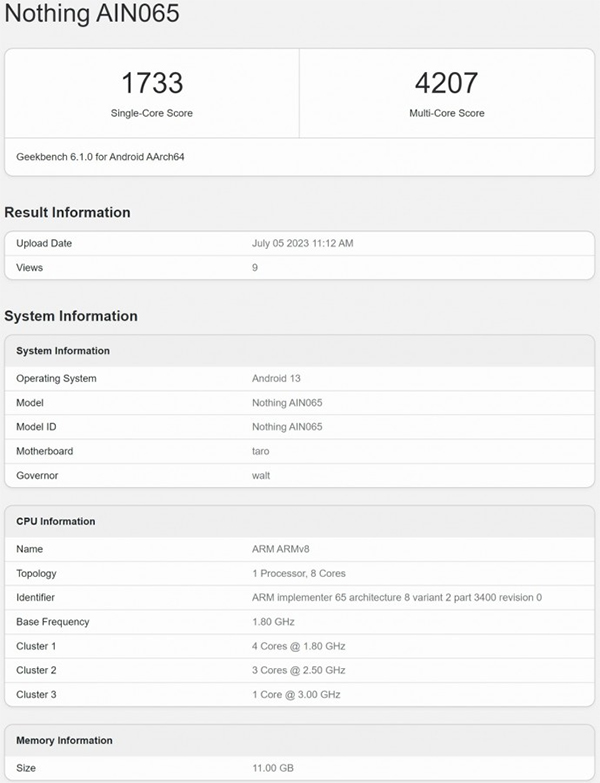Screen dimensions: 600x783
Task: Click the 'Model' row label
Action: point(30,402)
